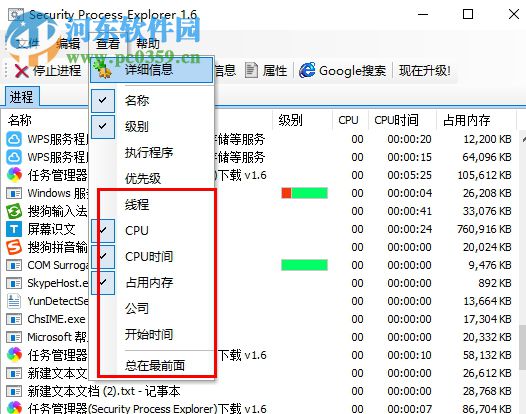Click the Stop Process red X icon
This screenshot has height=414, width=526.
(21, 71)
